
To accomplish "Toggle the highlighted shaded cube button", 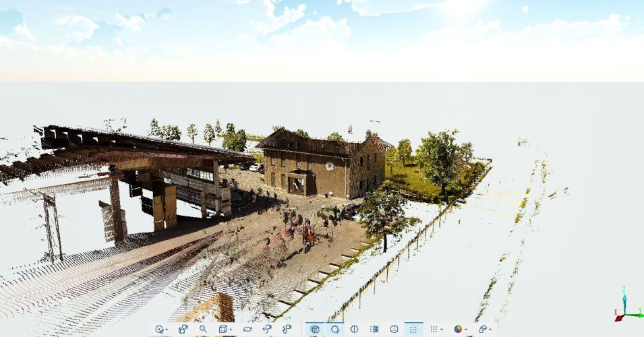I will pyautogui.click(x=315, y=330).
